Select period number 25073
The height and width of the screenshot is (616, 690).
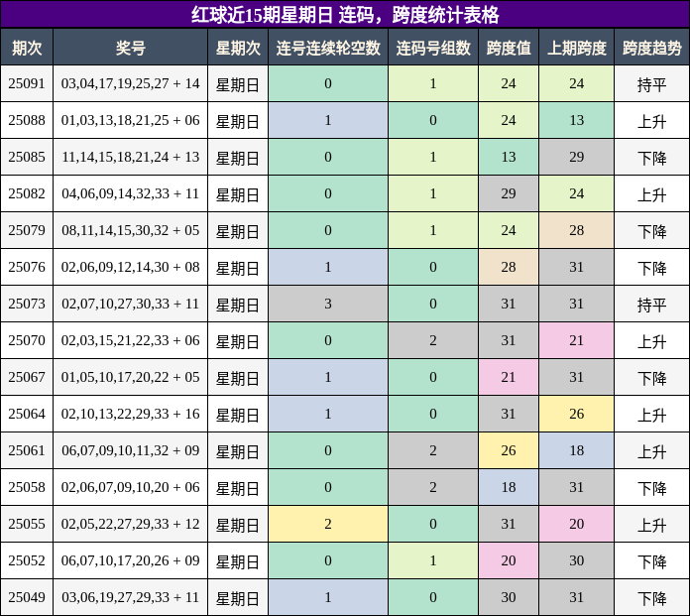pyautogui.click(x=27, y=304)
